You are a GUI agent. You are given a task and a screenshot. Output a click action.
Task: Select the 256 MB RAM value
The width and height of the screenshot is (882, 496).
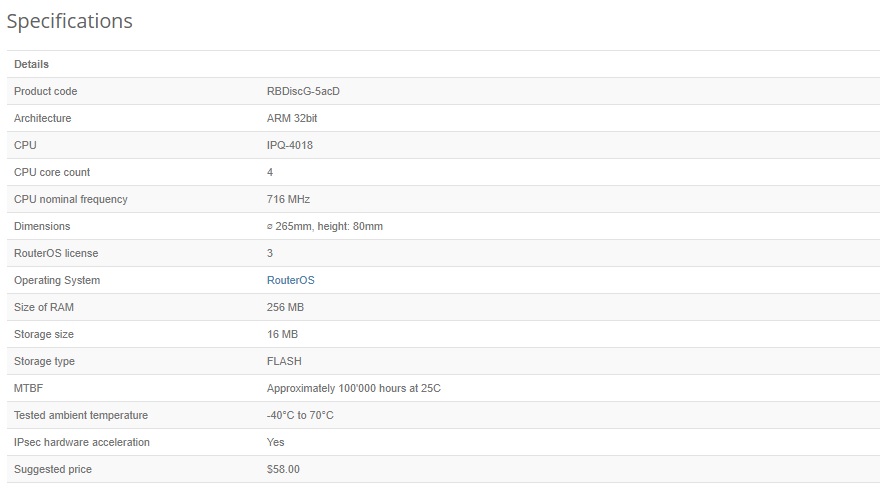(x=285, y=308)
